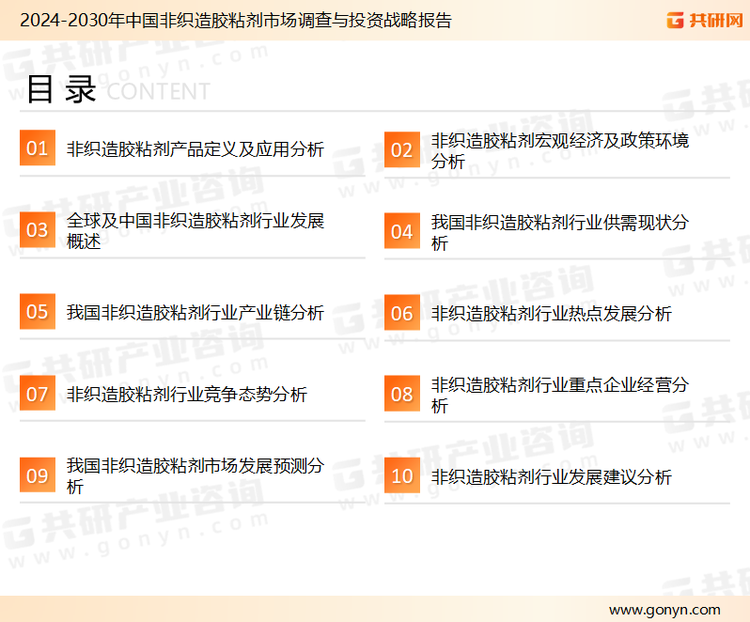Click the 05 section number badge

click(37, 312)
